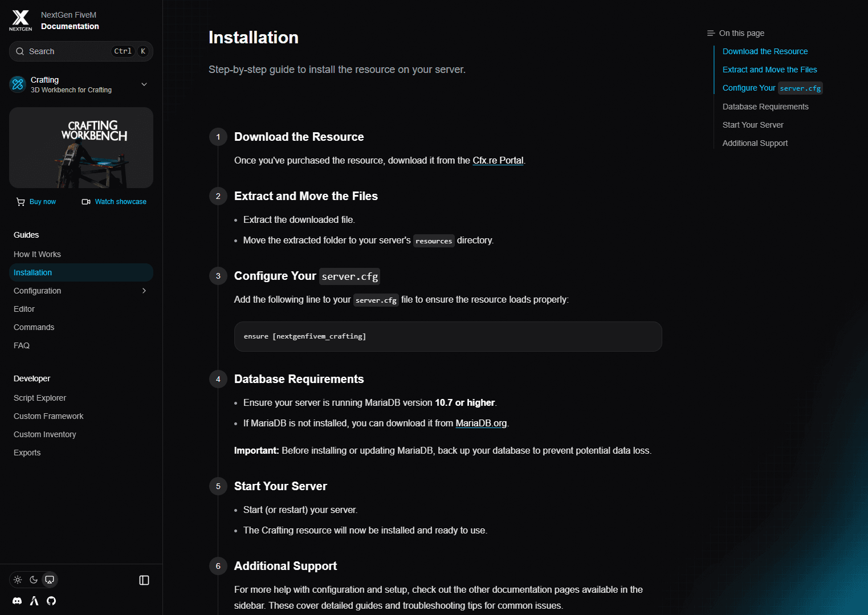Open the Cfx.re Portal link

click(498, 161)
